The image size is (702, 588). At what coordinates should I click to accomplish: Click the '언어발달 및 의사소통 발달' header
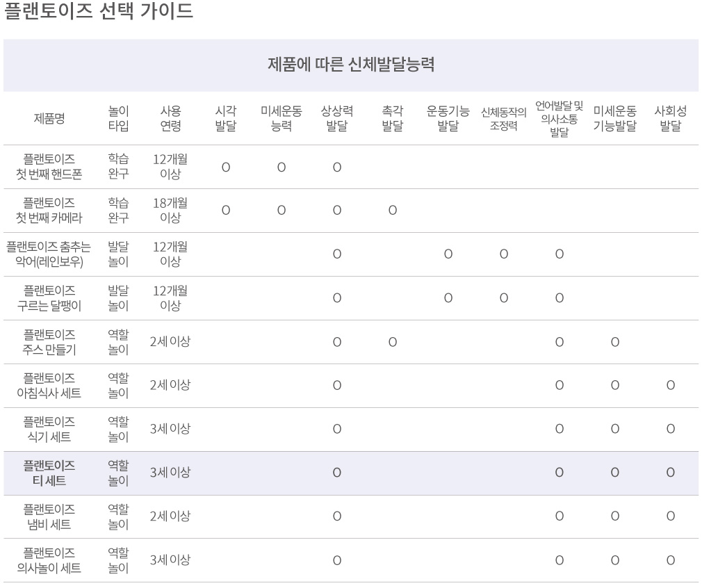tap(560, 119)
